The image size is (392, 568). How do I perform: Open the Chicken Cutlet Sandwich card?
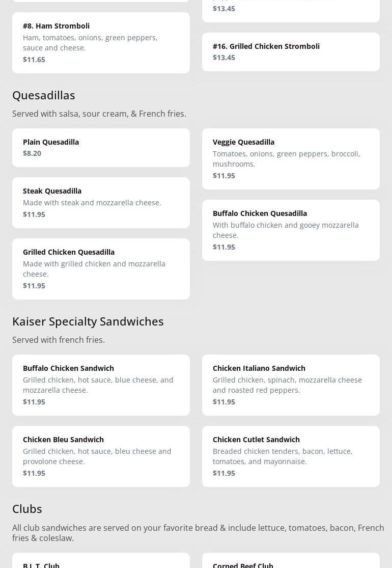click(x=291, y=456)
